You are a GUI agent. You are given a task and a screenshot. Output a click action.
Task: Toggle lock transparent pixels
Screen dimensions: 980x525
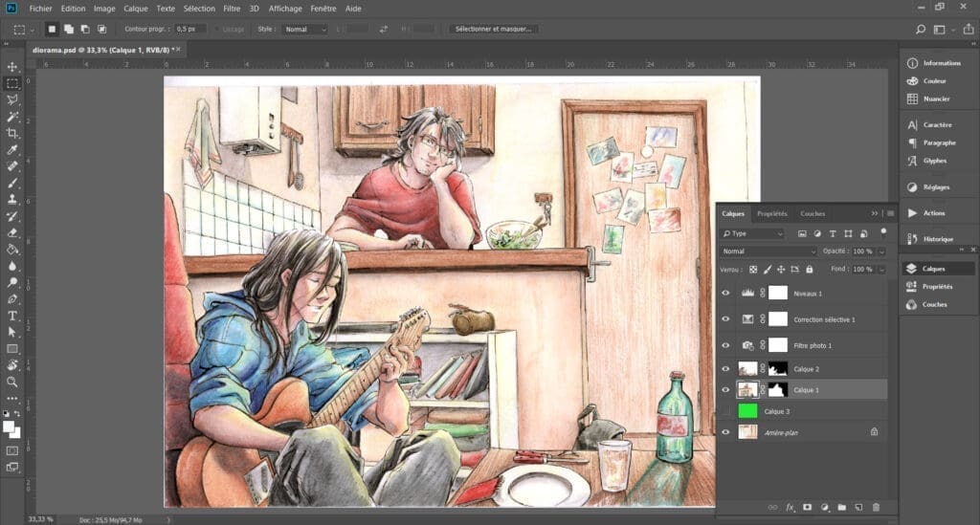753,270
